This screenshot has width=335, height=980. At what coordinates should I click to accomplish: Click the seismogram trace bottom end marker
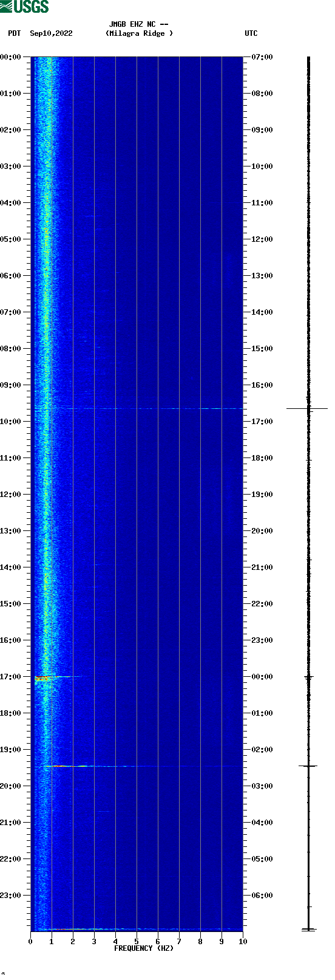(309, 930)
